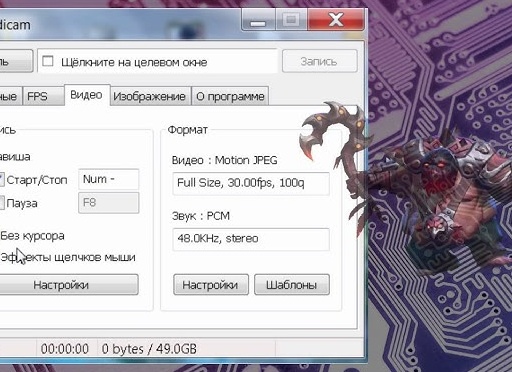Click the Num - hotkey field

[109, 179]
